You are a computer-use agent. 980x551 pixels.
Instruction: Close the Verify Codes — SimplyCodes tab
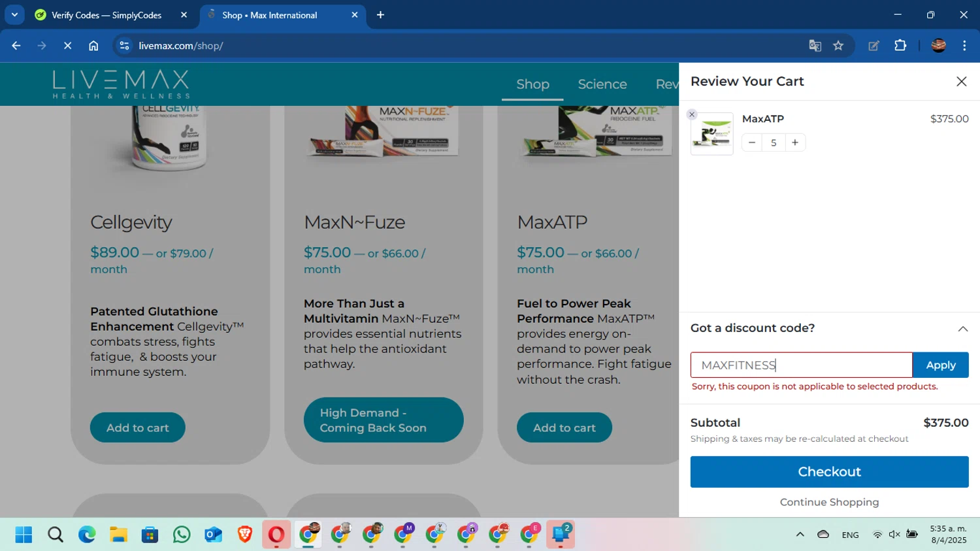[x=184, y=15]
